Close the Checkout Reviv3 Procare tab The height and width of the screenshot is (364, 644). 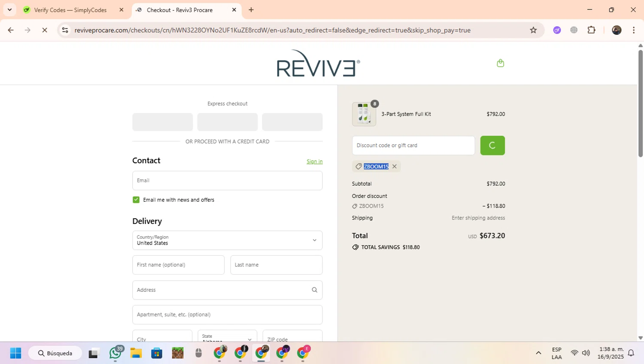(234, 10)
